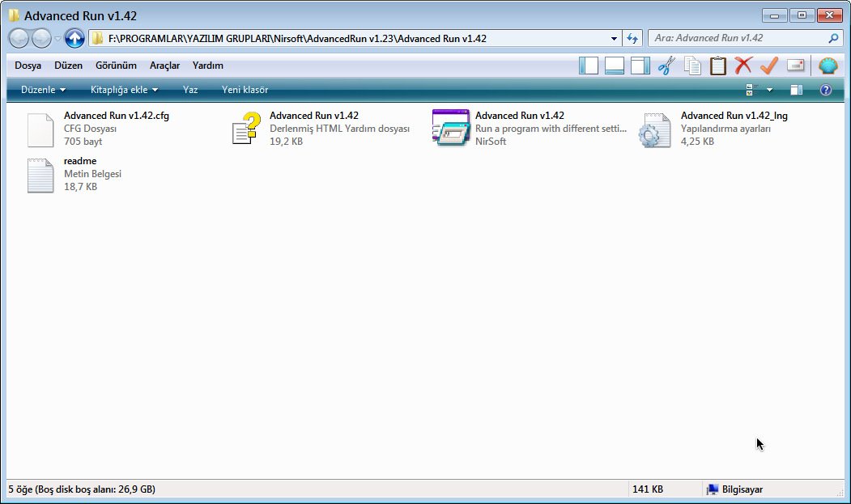The height and width of the screenshot is (504, 851).
Task: Click the folder icon in the title bar
Action: click(14, 15)
